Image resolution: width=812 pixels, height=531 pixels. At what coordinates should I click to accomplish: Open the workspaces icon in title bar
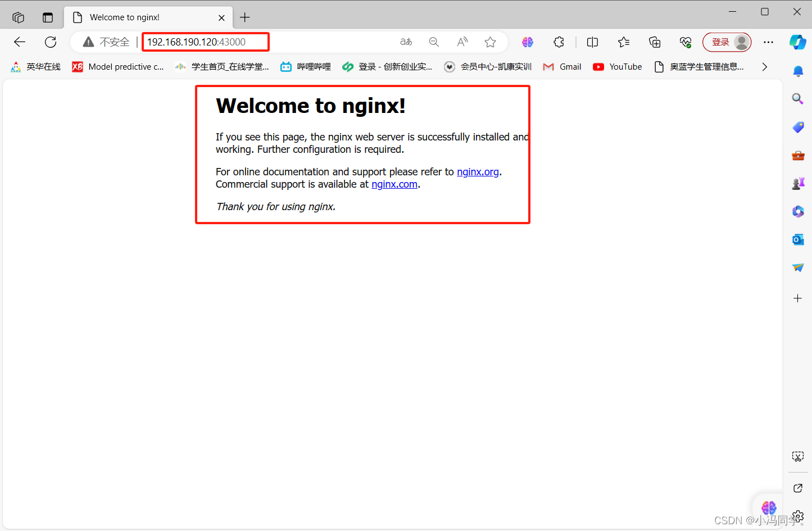[x=18, y=17]
